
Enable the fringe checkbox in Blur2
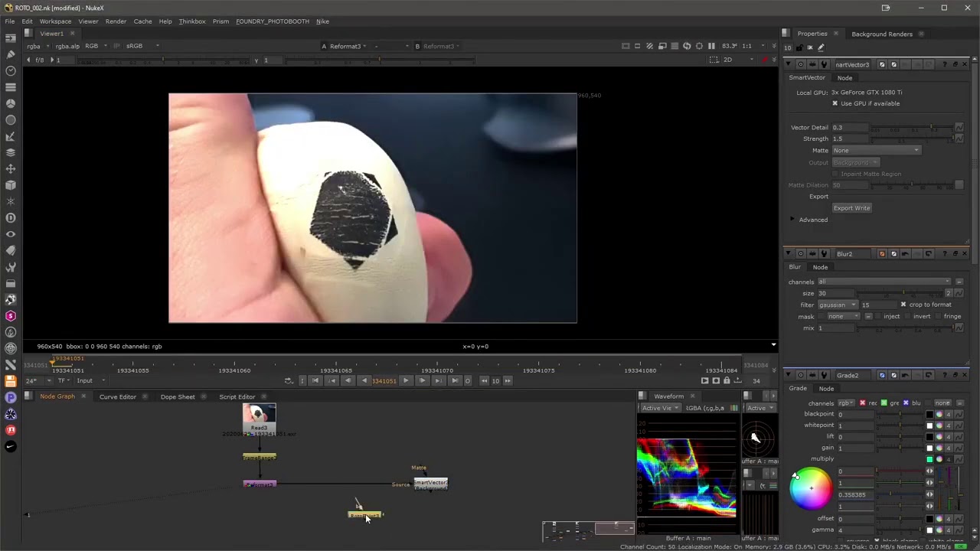939,316
